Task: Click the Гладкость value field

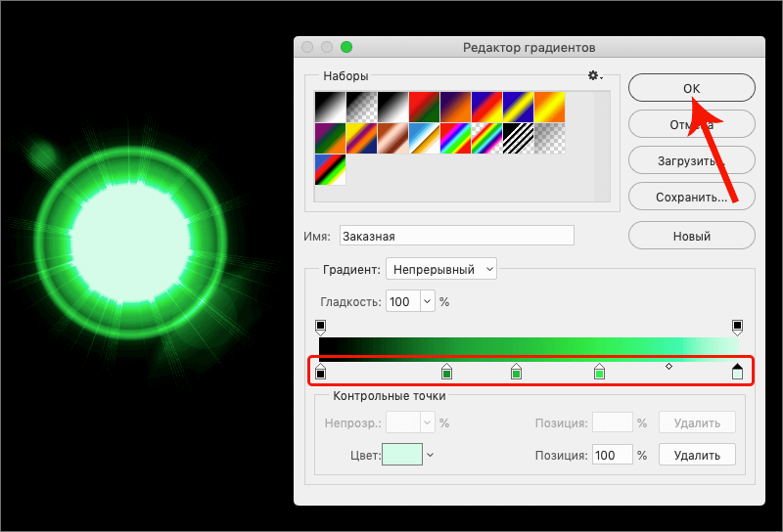Action: click(x=402, y=301)
